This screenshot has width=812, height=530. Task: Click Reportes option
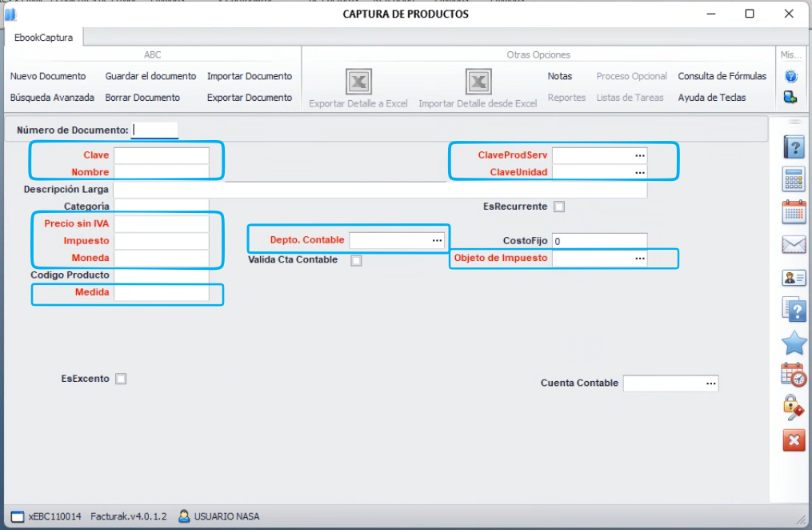566,98
